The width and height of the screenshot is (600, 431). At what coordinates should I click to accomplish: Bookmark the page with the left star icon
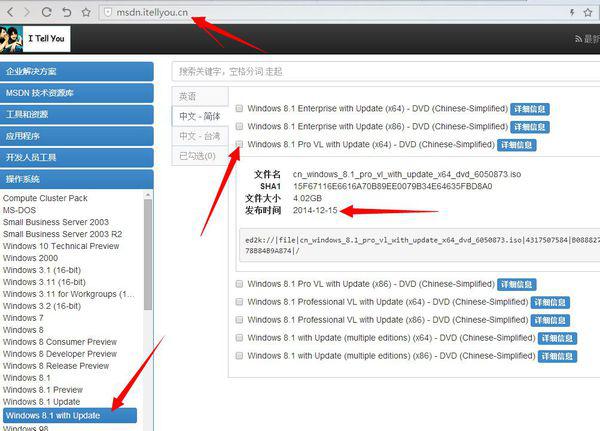tap(86, 12)
